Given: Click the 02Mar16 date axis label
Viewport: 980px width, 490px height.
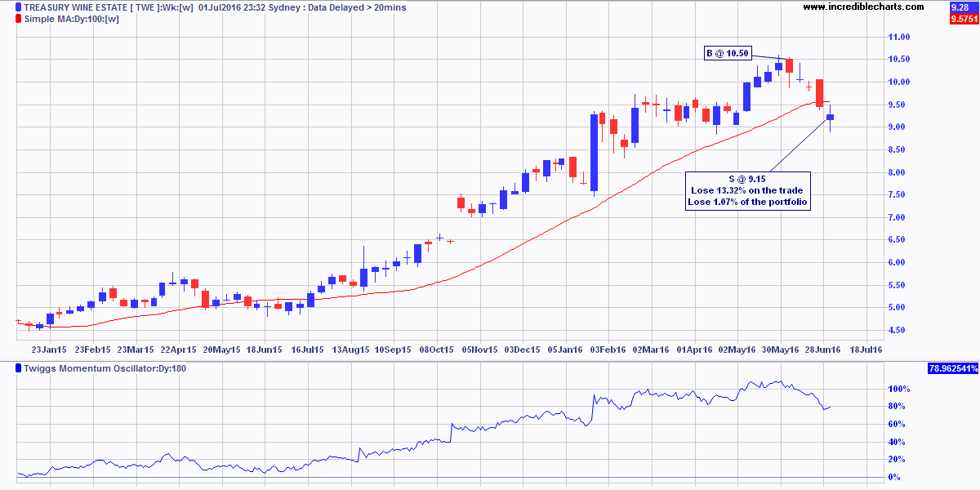Looking at the screenshot, I should point(651,349).
